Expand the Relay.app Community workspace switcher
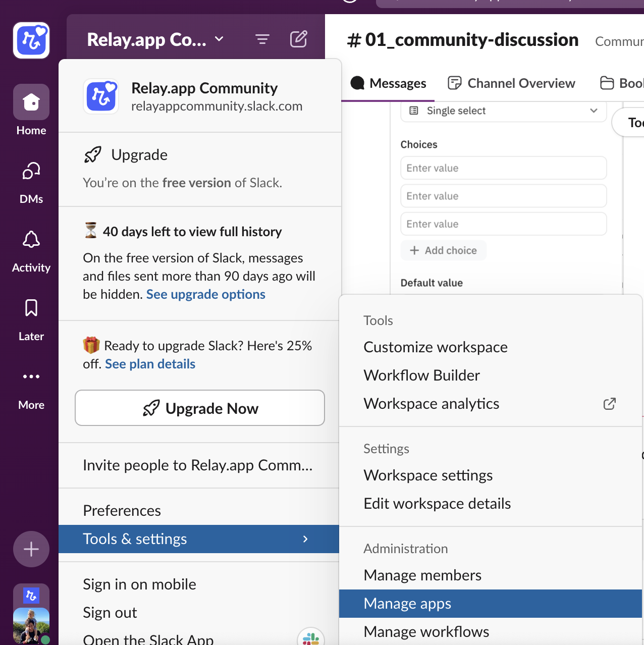644x645 pixels. 218,38
